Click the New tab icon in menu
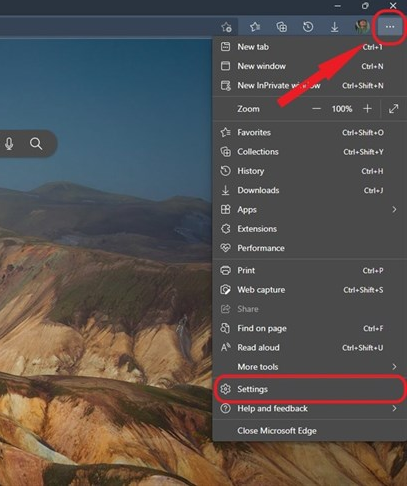The height and width of the screenshot is (488, 409). [226, 47]
